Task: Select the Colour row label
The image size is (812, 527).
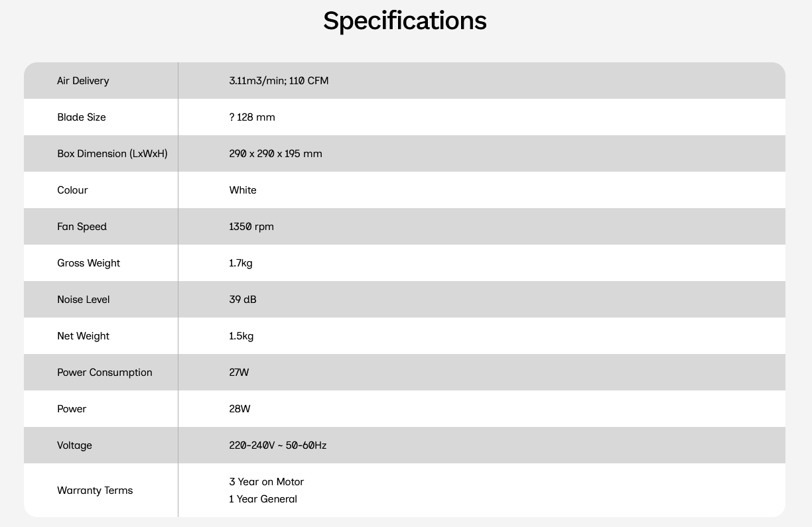Action: coord(72,190)
